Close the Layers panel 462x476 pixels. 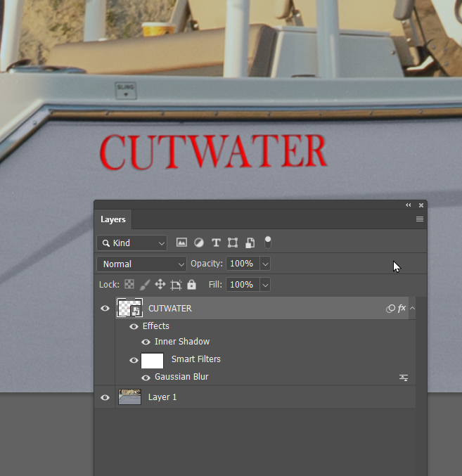click(x=421, y=205)
